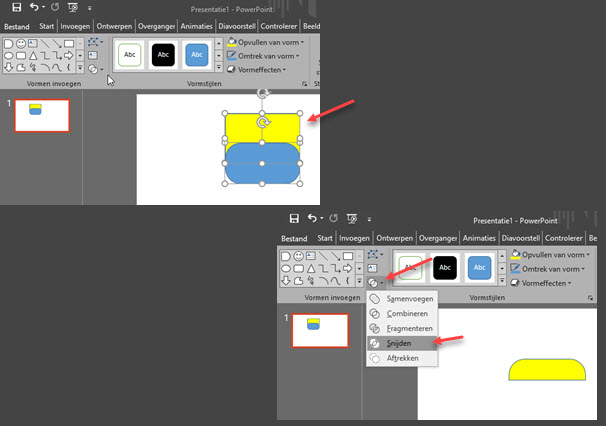Click Redo icon in lower window toolbar
Screen dimensions: 606x426
333,218
